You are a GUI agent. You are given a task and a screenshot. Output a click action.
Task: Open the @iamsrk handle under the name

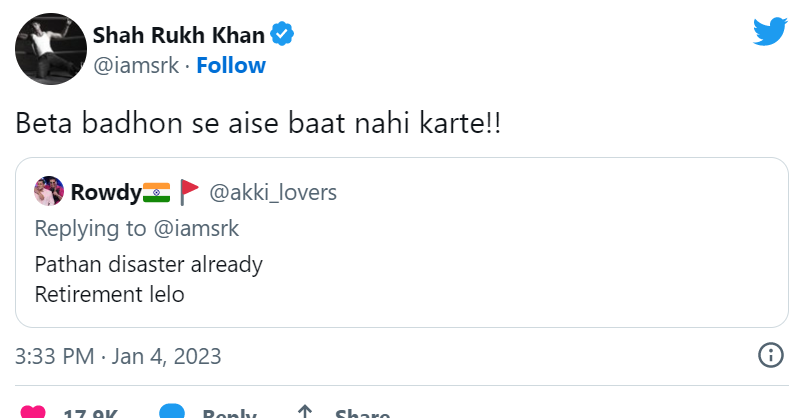(x=137, y=66)
